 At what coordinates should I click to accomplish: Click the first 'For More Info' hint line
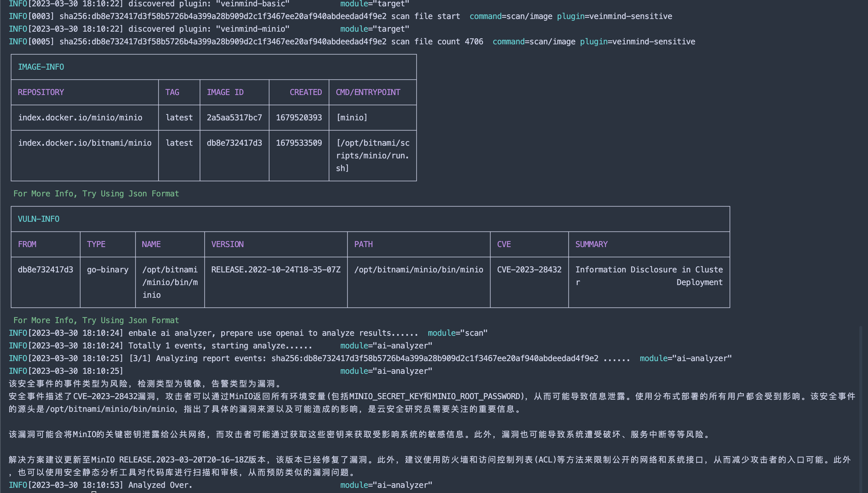96,194
